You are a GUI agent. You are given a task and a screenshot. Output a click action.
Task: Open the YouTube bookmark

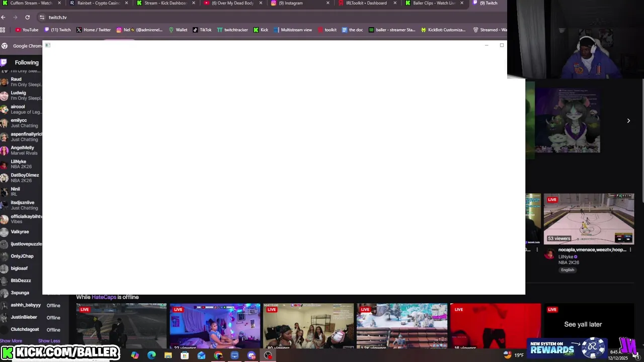pyautogui.click(x=27, y=30)
